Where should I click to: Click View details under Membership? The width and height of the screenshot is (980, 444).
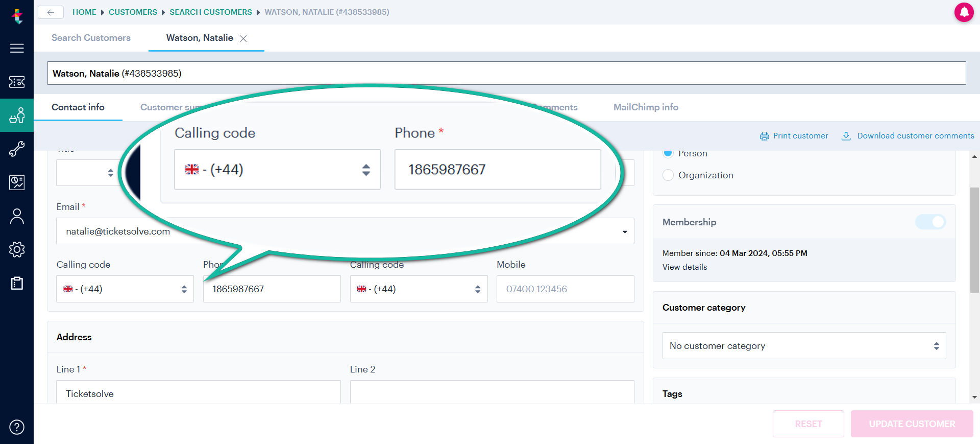click(x=684, y=267)
